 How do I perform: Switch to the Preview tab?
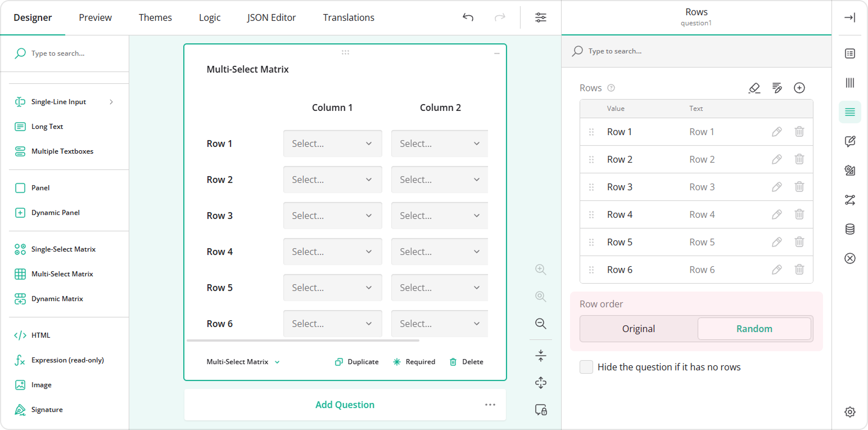[x=94, y=17]
